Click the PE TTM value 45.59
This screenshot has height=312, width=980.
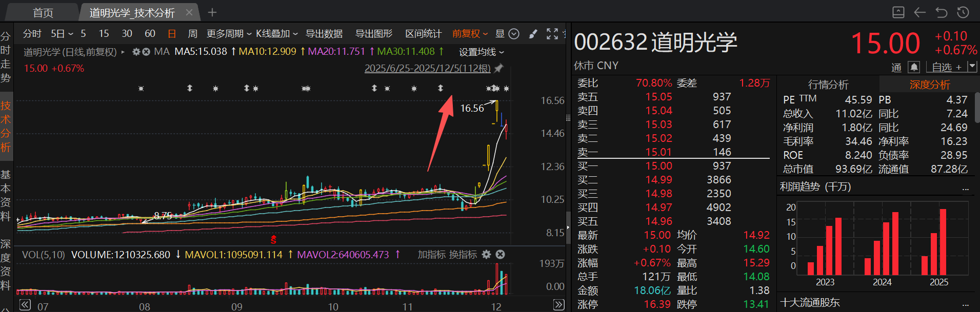click(x=858, y=100)
